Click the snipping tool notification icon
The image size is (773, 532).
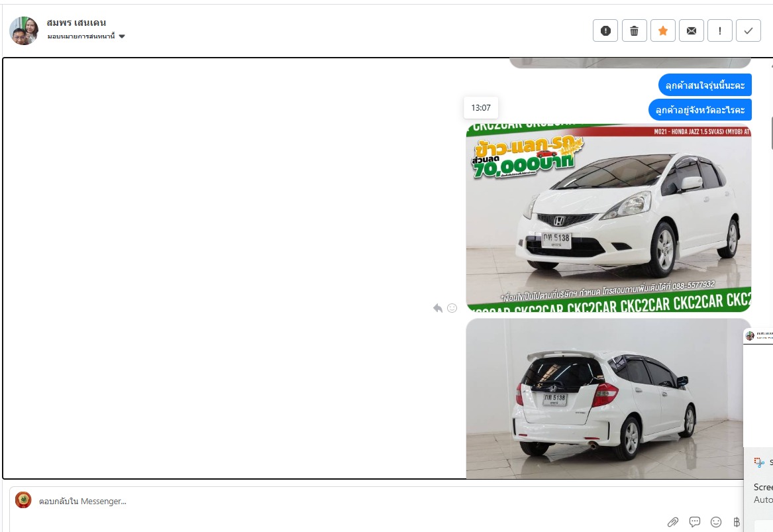coord(759,462)
